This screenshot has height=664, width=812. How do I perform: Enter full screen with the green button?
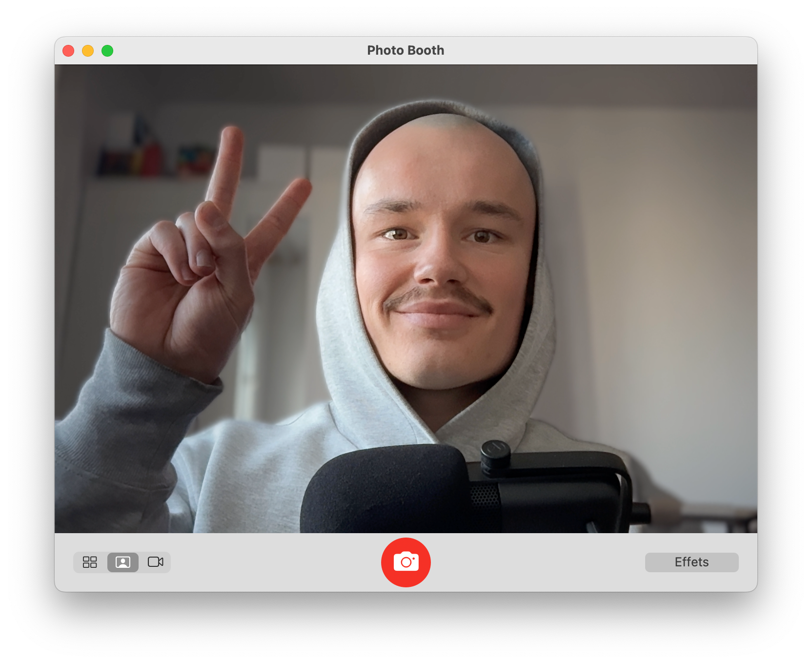tap(107, 51)
